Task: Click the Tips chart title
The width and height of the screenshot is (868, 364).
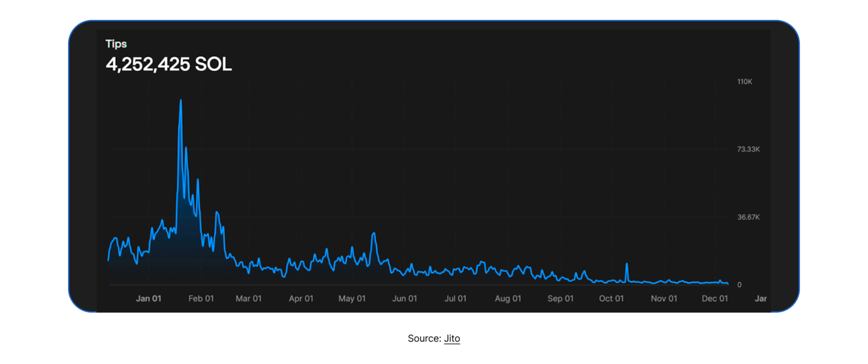Action: tap(116, 43)
